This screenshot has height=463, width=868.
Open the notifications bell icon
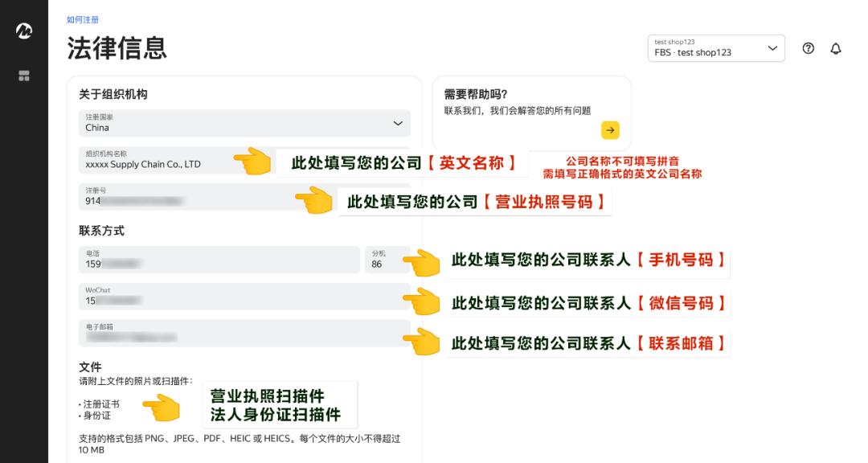tap(836, 48)
